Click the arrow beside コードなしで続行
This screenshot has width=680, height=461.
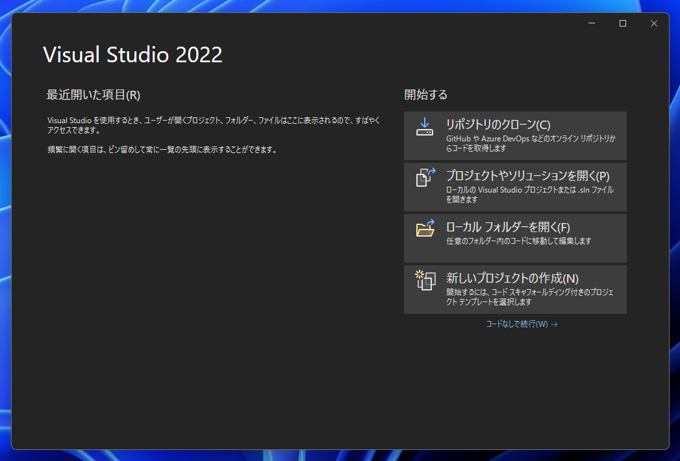554,324
